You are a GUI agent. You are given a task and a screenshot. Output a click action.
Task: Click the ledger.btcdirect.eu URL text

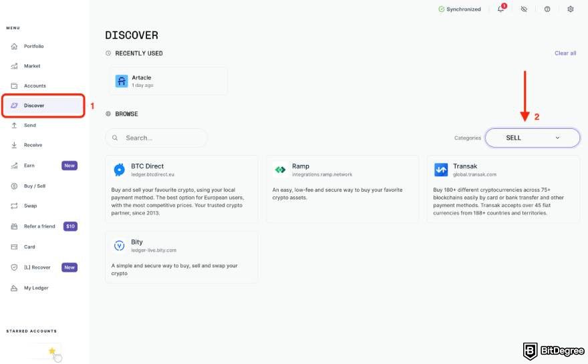[x=152, y=175]
